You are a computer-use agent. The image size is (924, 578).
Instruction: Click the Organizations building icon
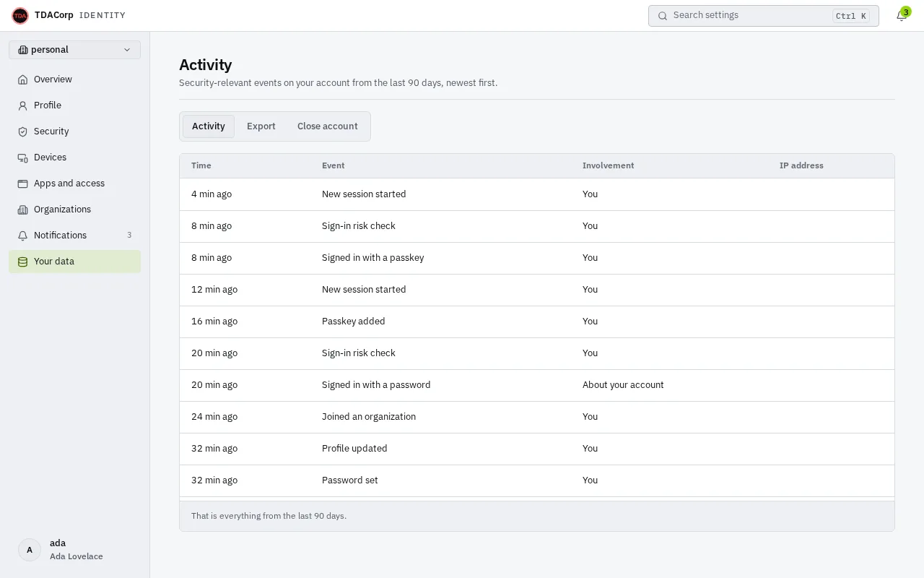(x=22, y=210)
